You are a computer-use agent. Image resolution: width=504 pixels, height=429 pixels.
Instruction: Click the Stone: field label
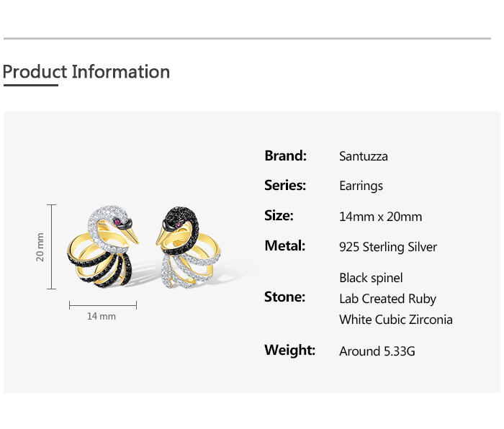click(285, 297)
